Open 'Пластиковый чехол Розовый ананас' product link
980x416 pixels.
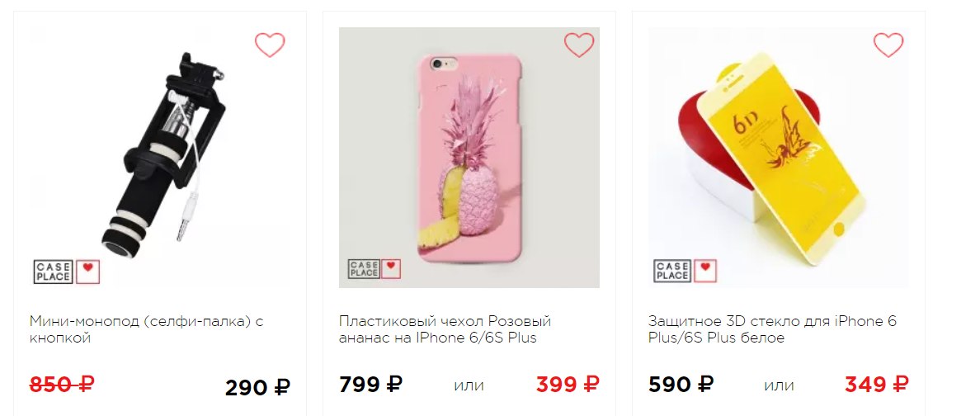[x=445, y=329]
